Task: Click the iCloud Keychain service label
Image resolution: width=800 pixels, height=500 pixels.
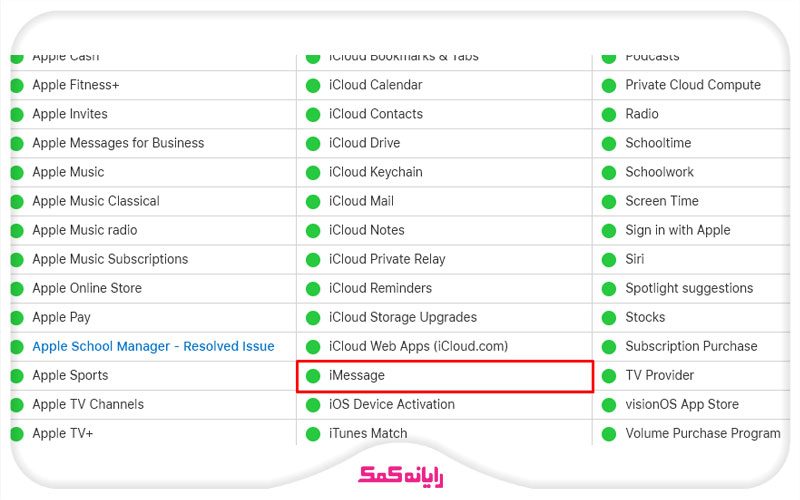Action: (376, 172)
